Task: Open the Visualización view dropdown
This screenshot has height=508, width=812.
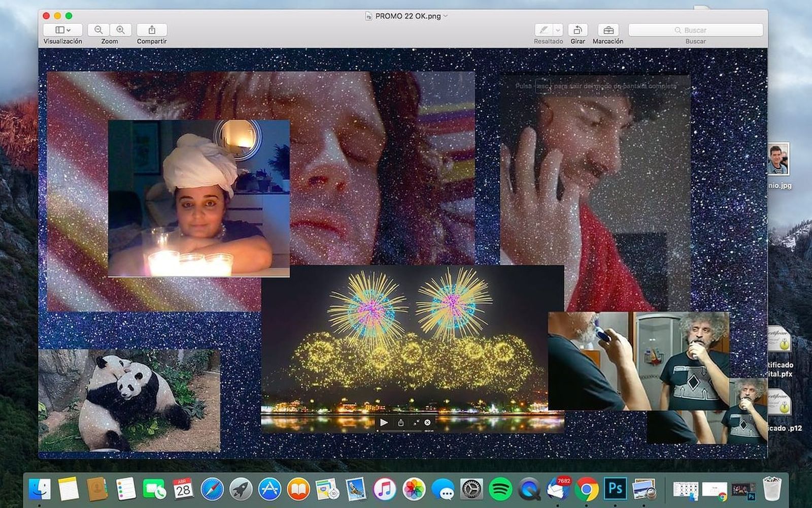Action: point(63,30)
